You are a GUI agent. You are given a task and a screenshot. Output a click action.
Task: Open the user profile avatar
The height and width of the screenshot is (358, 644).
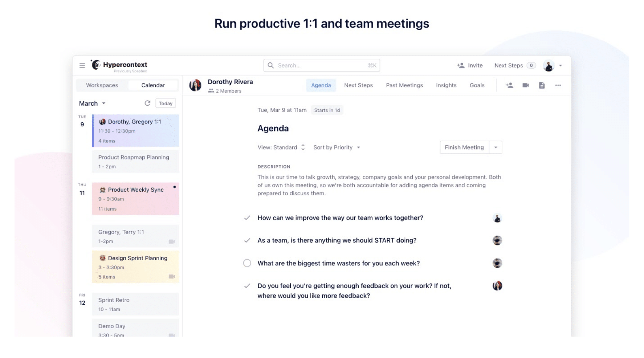tap(549, 66)
